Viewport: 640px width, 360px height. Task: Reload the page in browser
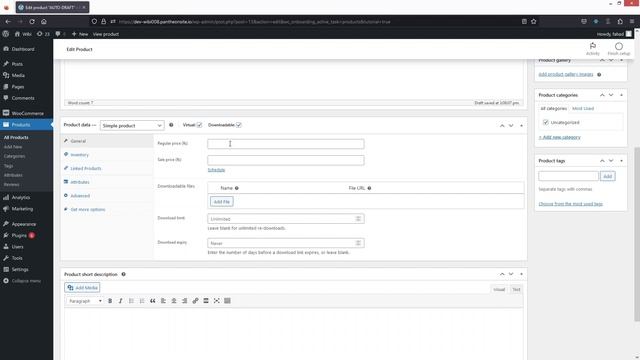coord(32,22)
